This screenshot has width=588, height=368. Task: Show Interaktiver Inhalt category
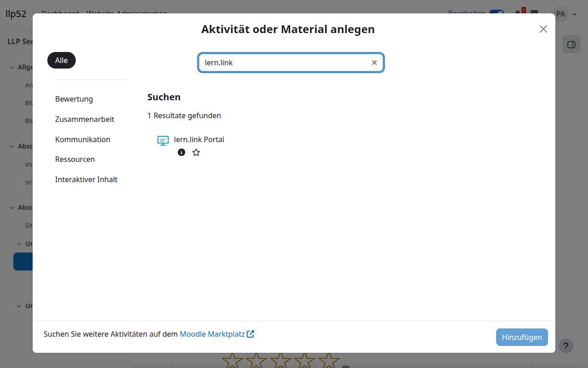tap(86, 179)
